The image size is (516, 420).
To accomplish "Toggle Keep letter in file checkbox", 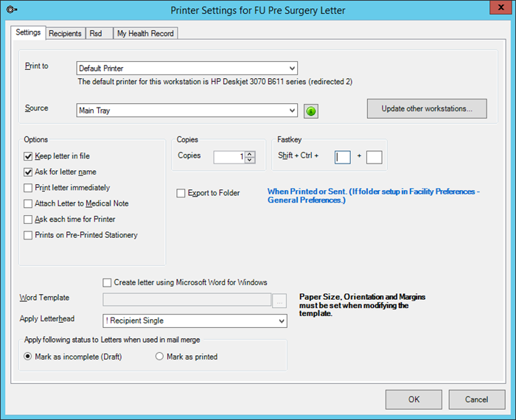I will click(x=28, y=156).
